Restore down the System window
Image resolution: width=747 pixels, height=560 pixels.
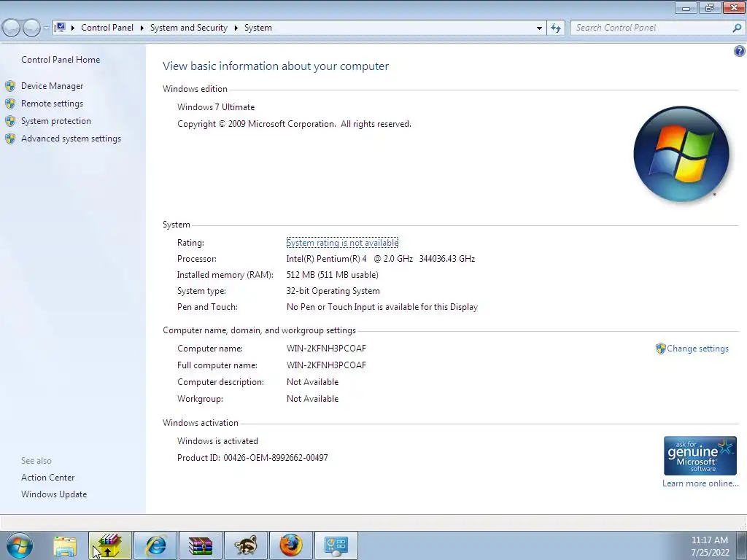710,7
